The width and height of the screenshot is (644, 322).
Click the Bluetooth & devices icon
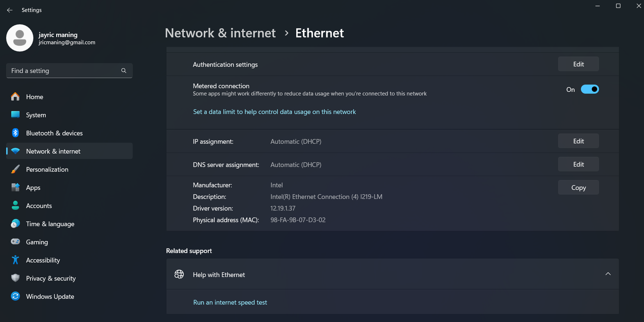(x=15, y=133)
